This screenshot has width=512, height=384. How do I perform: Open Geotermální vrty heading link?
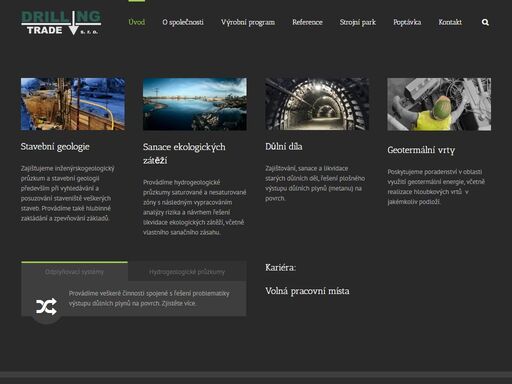tap(421, 150)
